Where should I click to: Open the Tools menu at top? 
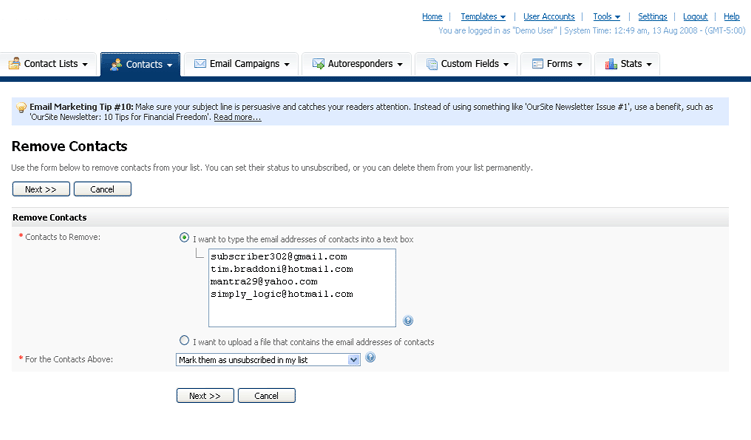606,17
